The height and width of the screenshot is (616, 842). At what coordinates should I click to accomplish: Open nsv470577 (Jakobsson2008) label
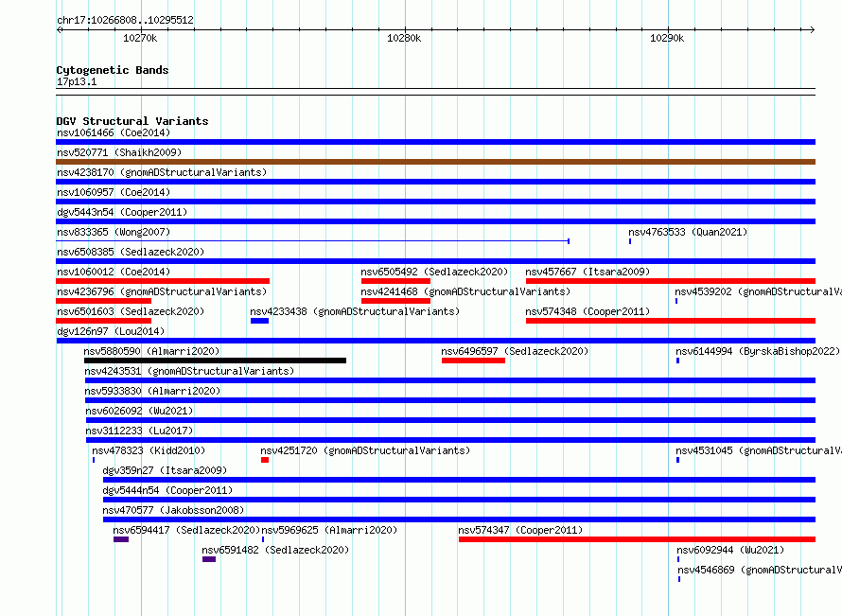point(173,510)
